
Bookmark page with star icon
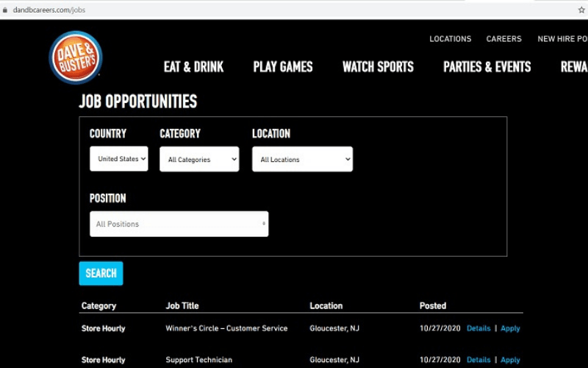point(581,10)
